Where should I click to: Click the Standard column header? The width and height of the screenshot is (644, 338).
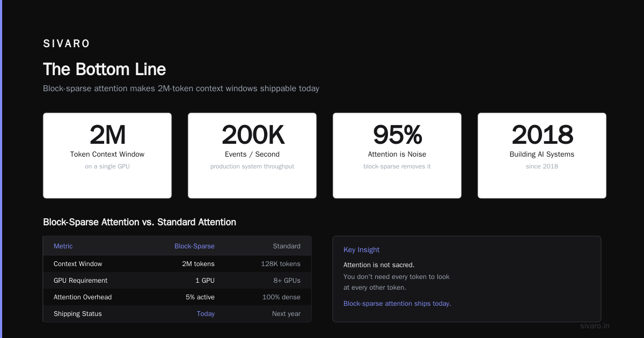[x=287, y=246]
